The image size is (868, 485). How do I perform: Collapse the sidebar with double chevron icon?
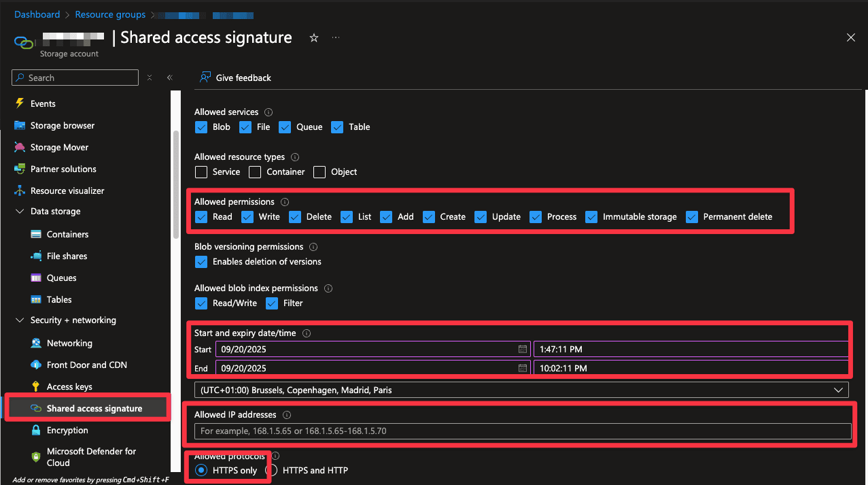[x=170, y=78]
